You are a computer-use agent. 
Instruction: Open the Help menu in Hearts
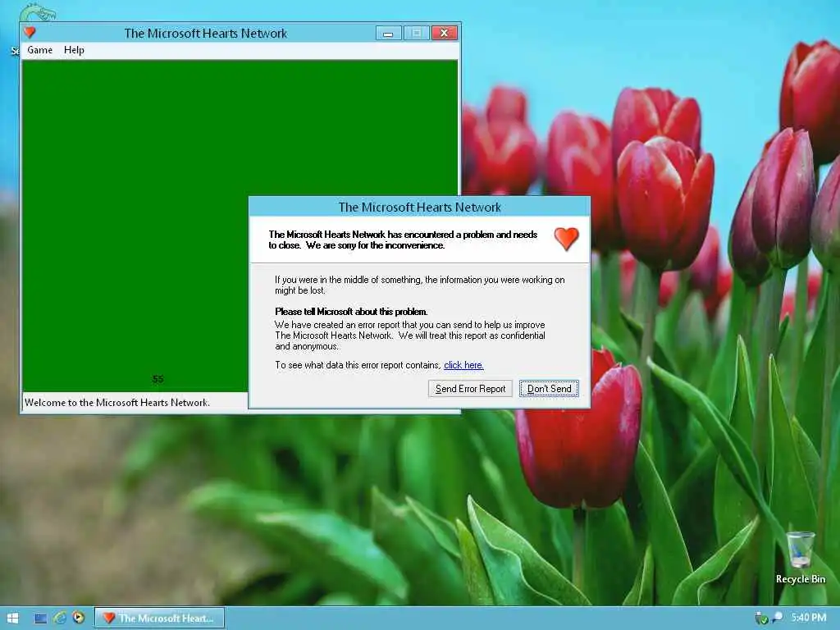pos(74,50)
